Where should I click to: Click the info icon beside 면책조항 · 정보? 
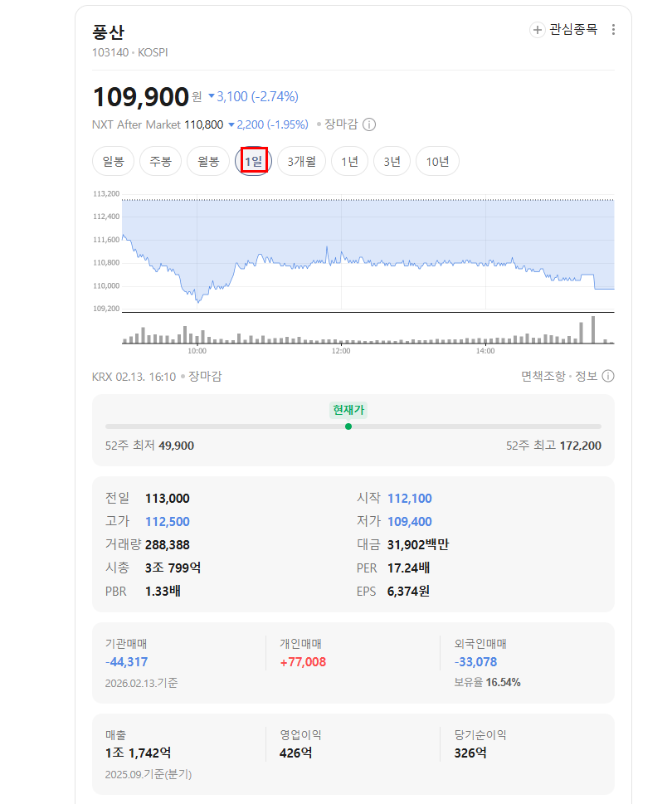click(x=608, y=377)
